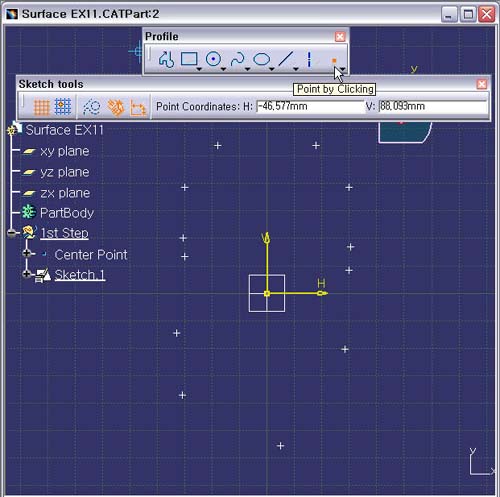The image size is (500, 497).
Task: Select Sketch.1 in the tree
Action: point(80,275)
